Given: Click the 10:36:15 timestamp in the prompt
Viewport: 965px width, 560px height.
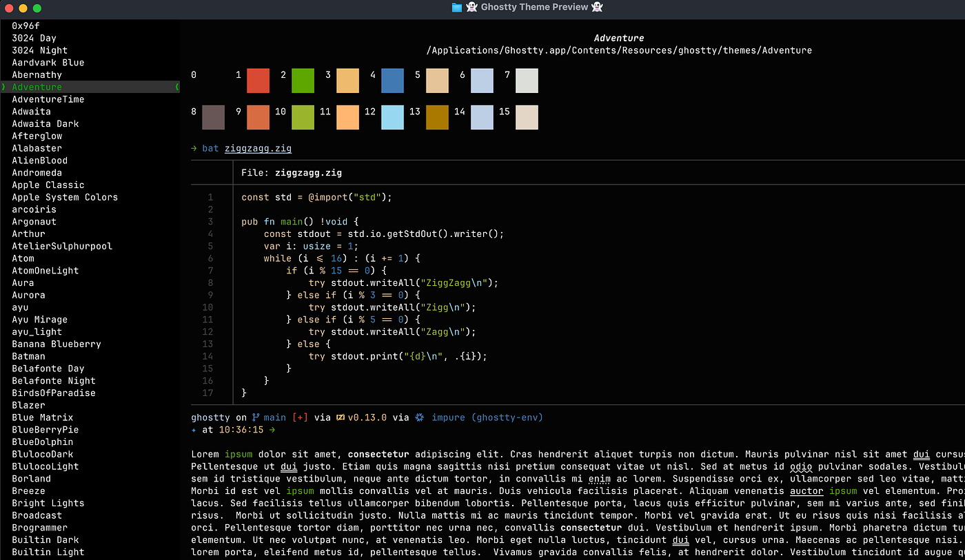Looking at the screenshot, I should tap(241, 430).
